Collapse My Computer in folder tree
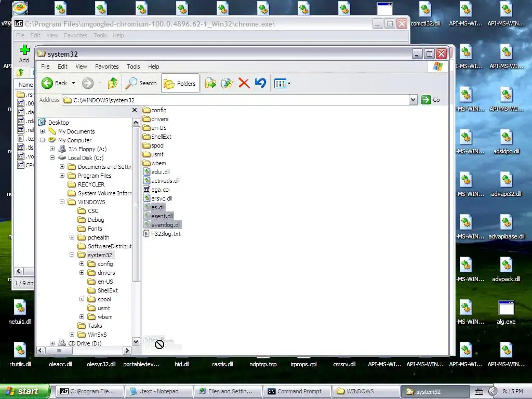Screen dimensions: 532x399 pos(43,140)
